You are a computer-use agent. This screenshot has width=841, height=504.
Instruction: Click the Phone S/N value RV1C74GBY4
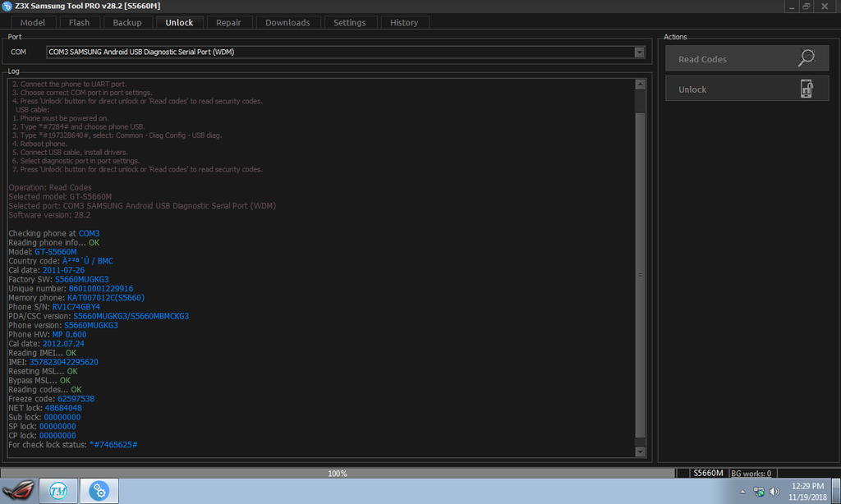[76, 307]
